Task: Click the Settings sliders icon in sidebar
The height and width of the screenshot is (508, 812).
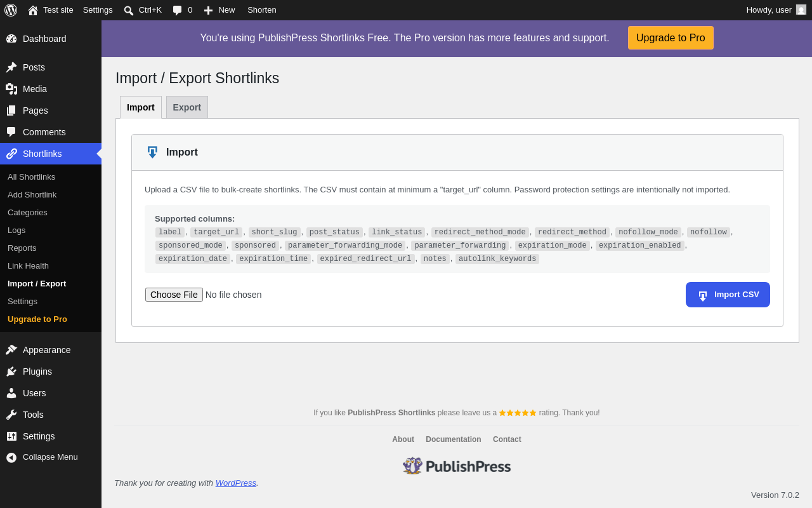Action: pyautogui.click(x=11, y=436)
